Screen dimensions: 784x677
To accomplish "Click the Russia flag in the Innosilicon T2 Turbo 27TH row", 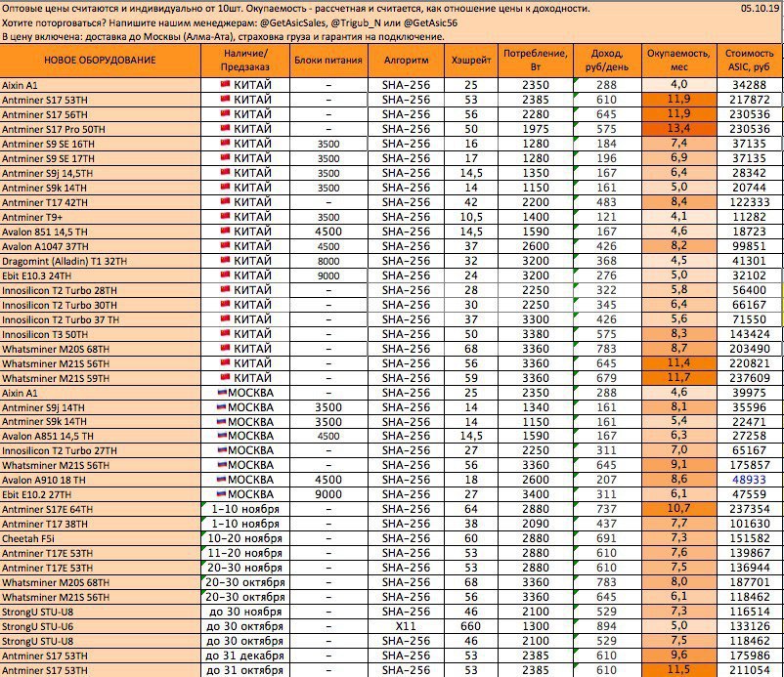I will point(221,450).
